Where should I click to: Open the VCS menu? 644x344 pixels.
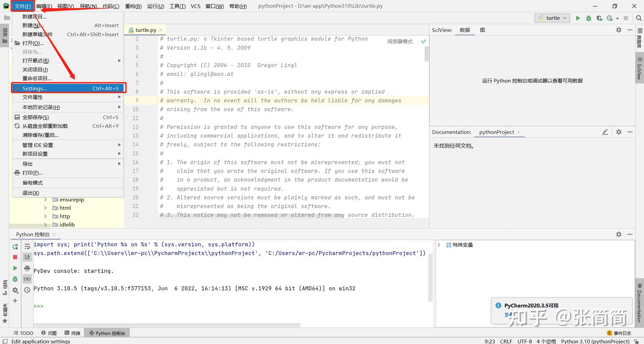(x=196, y=6)
